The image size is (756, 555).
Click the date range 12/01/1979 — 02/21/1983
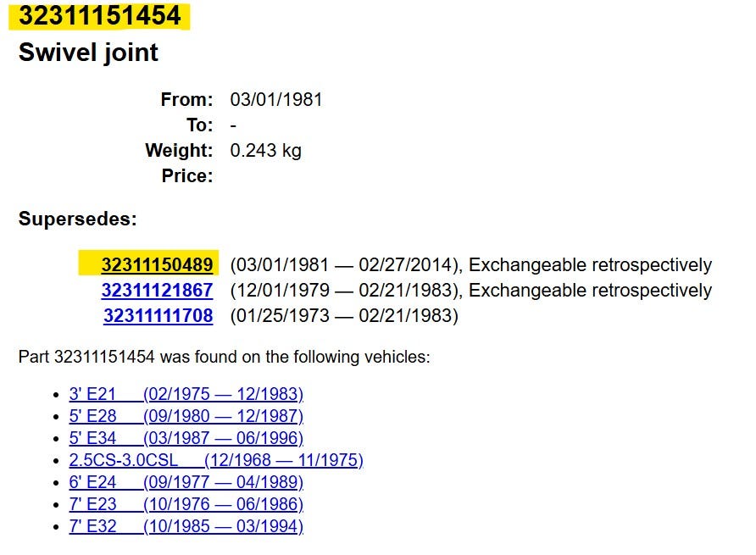click(344, 291)
